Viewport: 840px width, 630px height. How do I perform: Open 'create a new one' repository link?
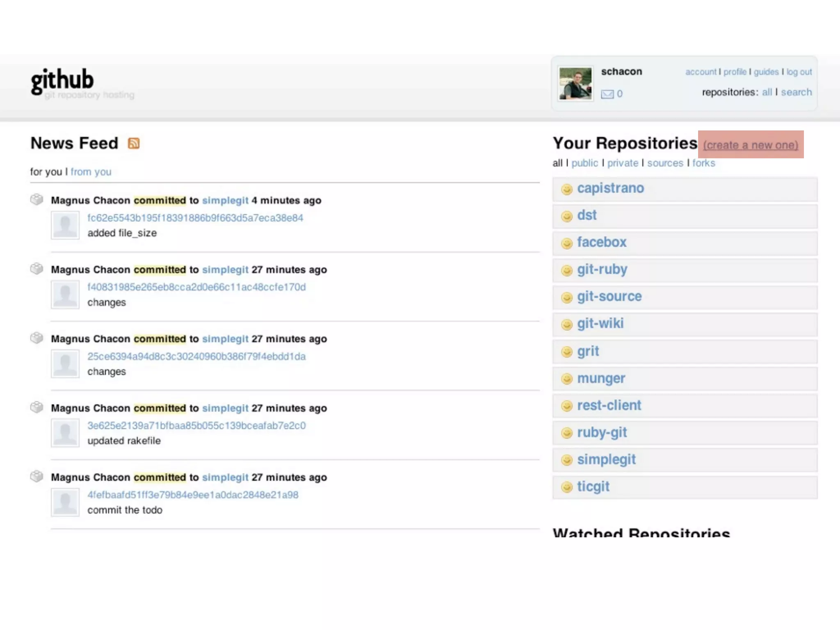pyautogui.click(x=751, y=145)
